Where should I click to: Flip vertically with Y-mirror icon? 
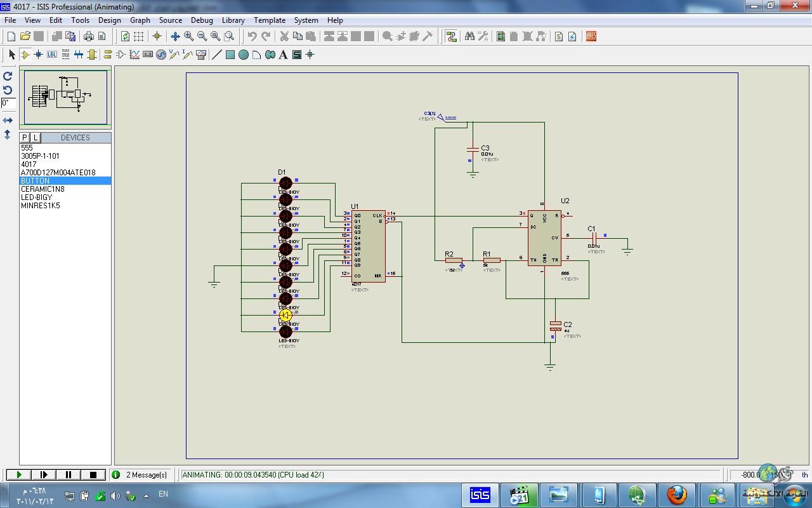(x=8, y=135)
